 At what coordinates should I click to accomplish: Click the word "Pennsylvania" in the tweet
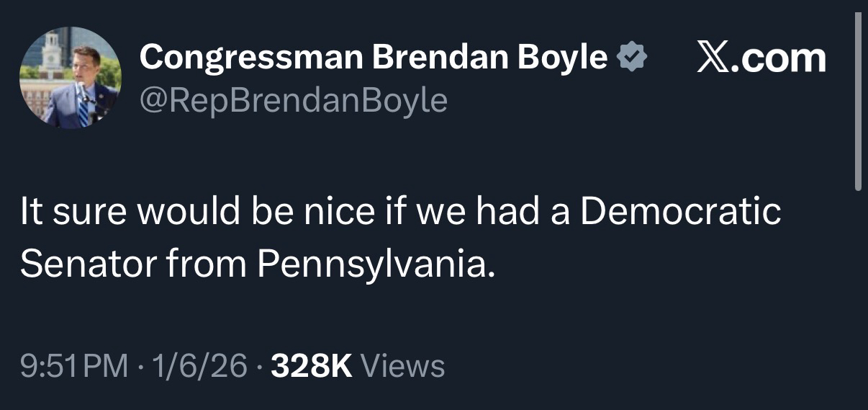pyautogui.click(x=376, y=264)
